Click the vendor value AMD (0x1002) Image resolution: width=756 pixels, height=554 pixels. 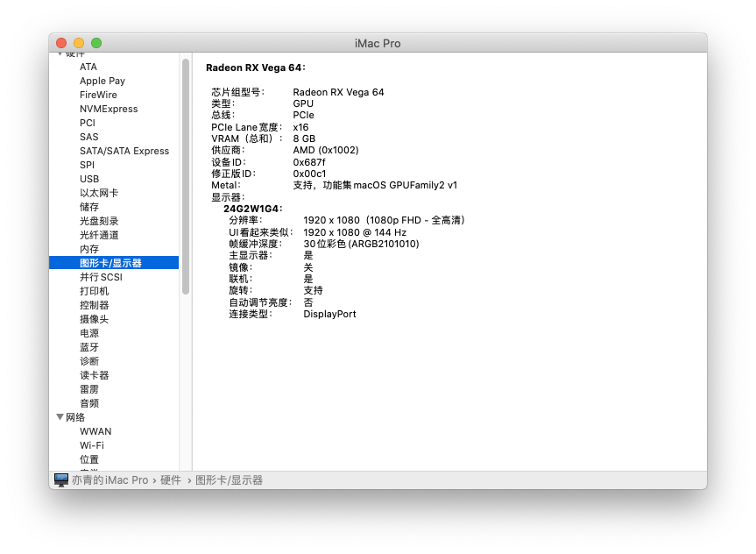point(326,150)
